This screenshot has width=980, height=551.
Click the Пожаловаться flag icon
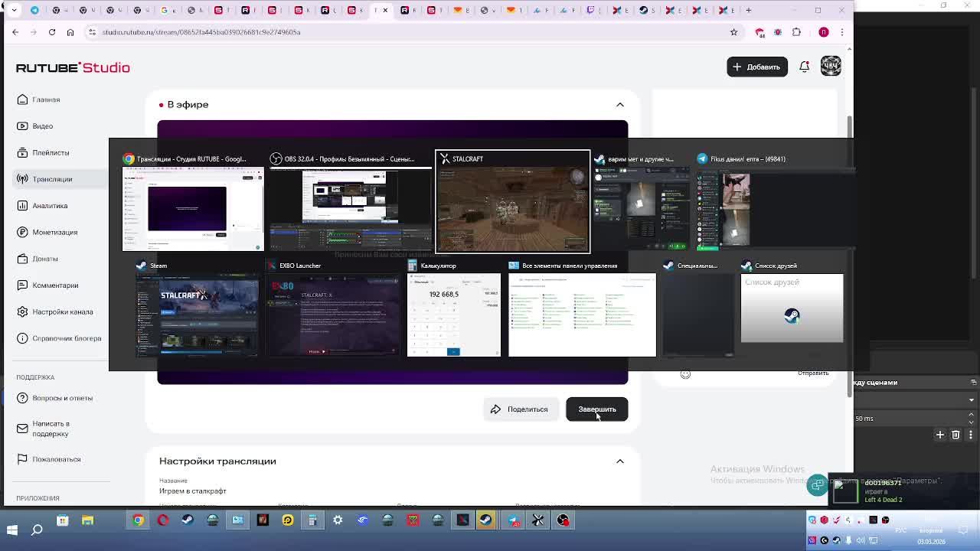click(22, 459)
